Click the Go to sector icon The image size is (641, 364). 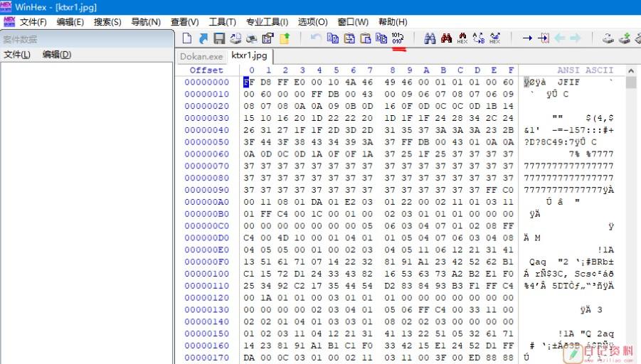(544, 38)
